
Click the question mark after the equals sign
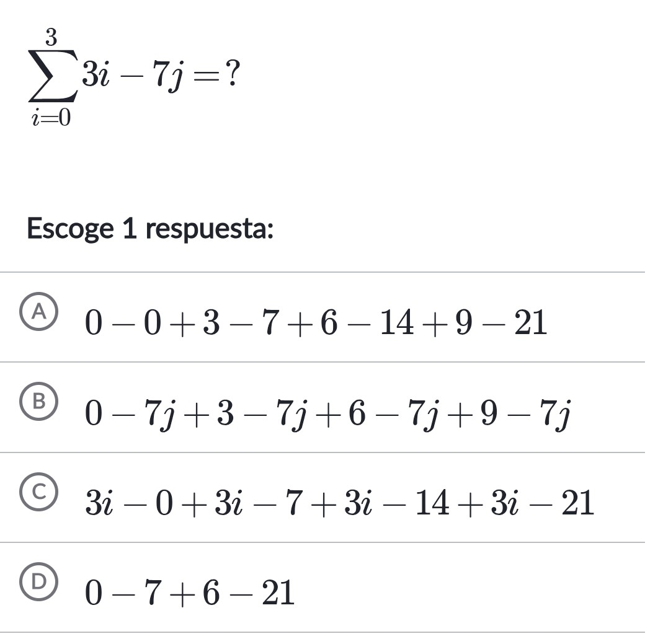click(x=231, y=72)
